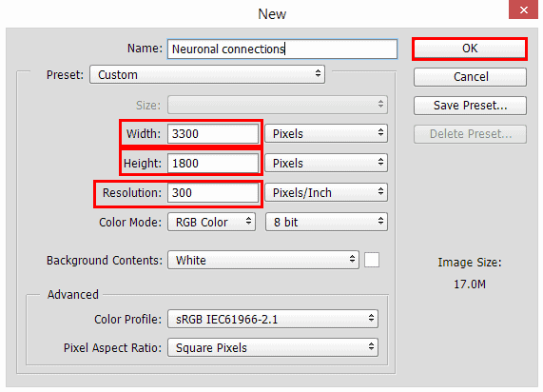Open the Background Contents dropdown
This screenshot has width=543, height=392.
(x=263, y=261)
